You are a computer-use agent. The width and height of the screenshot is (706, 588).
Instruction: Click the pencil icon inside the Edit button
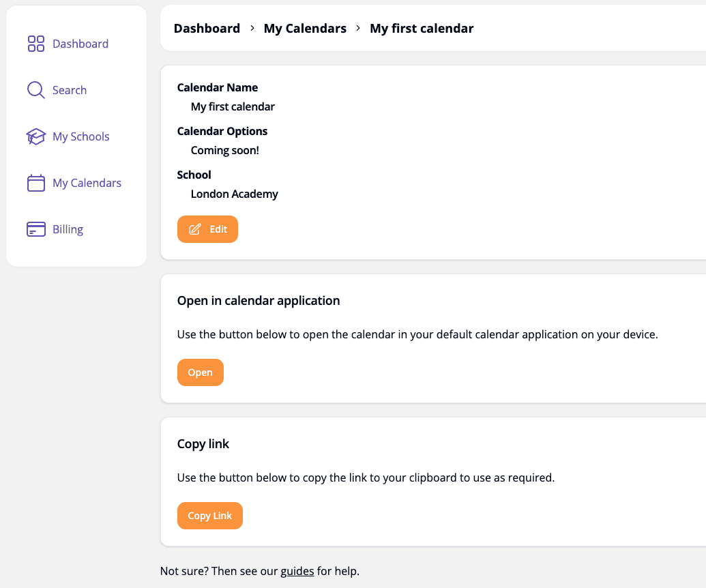click(x=196, y=229)
